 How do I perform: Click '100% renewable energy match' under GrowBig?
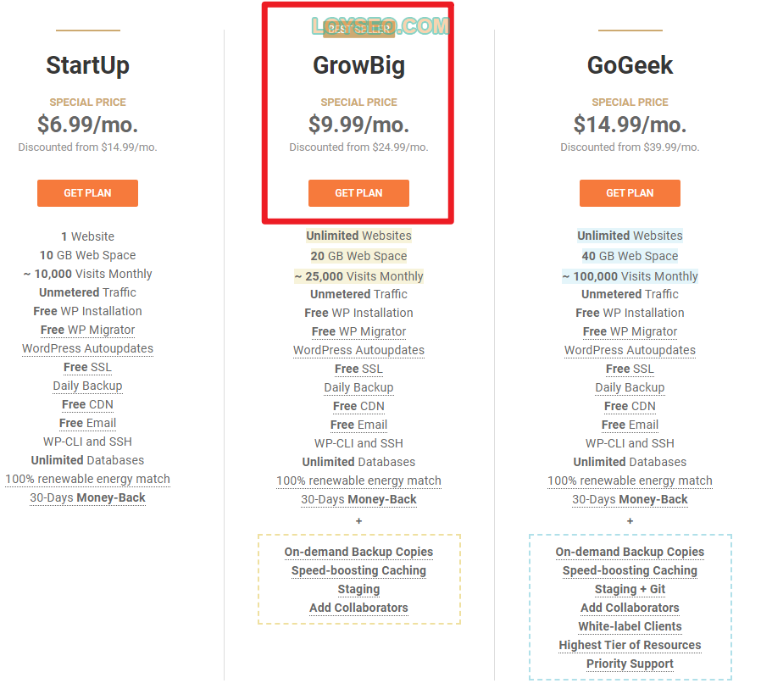[x=358, y=481]
